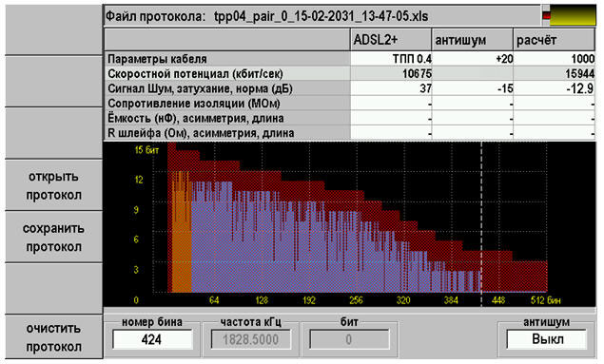Click the protocol file name tpp04_pair_0_15-02-2031_13-47-05.xls

pos(321,16)
